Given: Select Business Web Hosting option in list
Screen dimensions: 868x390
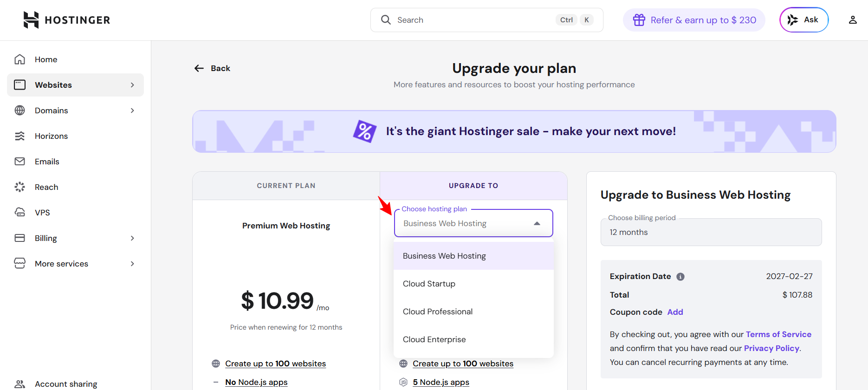Looking at the screenshot, I should point(473,256).
